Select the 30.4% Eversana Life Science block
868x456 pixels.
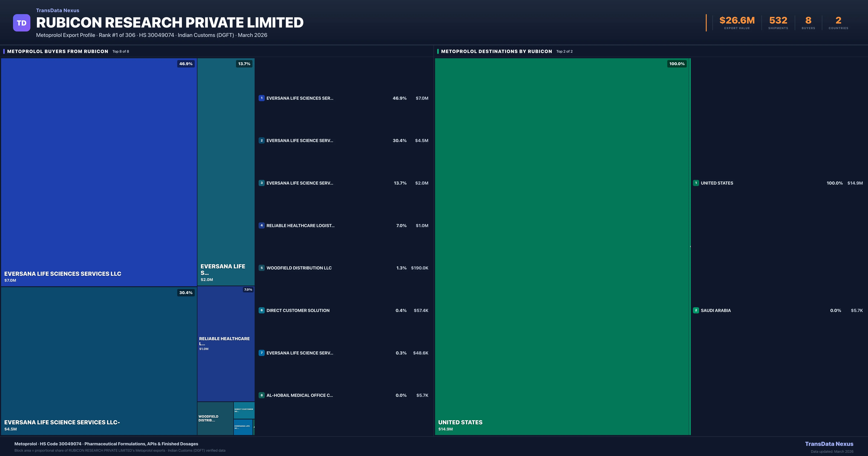pyautogui.click(x=99, y=361)
